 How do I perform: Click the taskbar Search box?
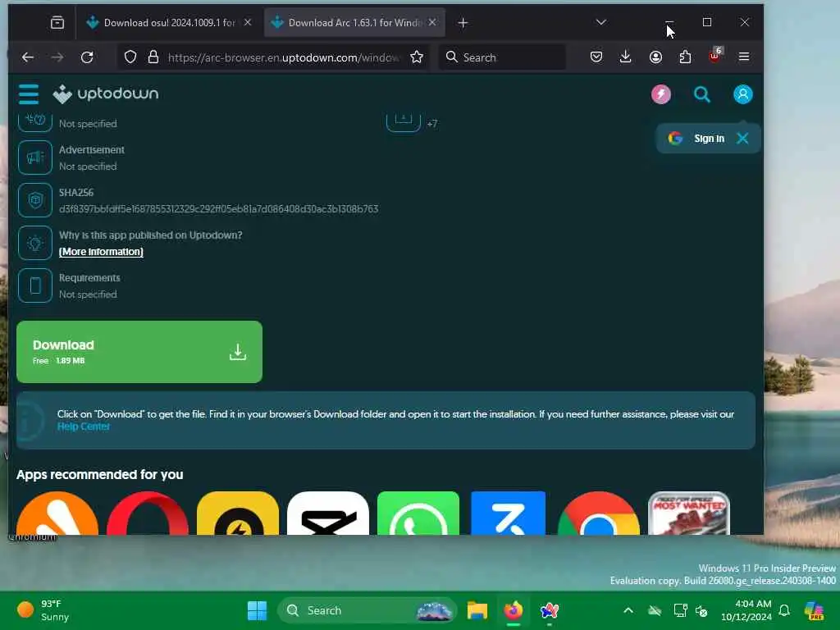367,610
